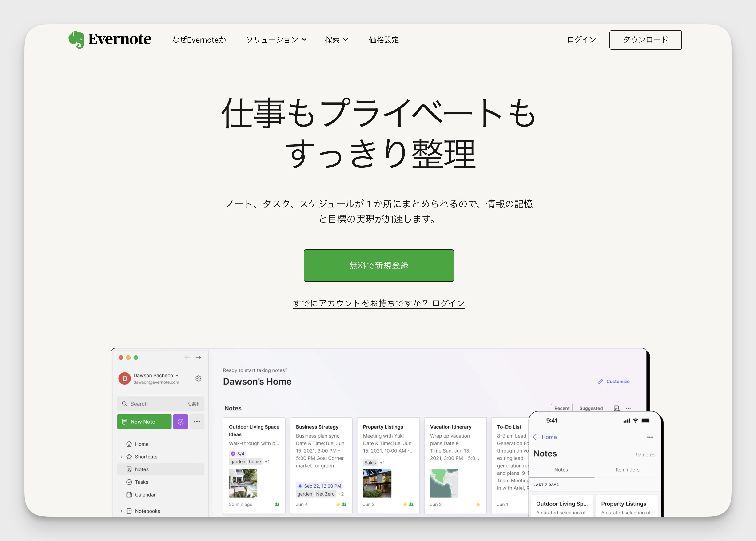The image size is (756, 541).
Task: Select Shortcuts star item in sidebar
Action: click(x=142, y=457)
